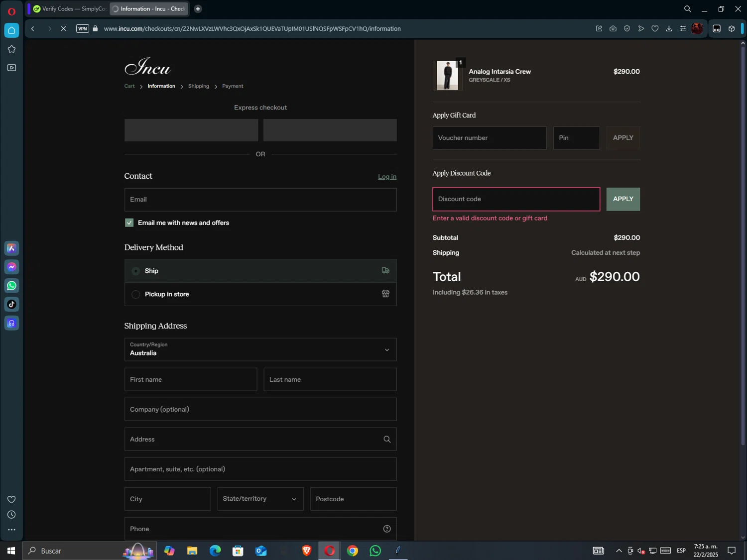Click the Last name field

pos(330,379)
